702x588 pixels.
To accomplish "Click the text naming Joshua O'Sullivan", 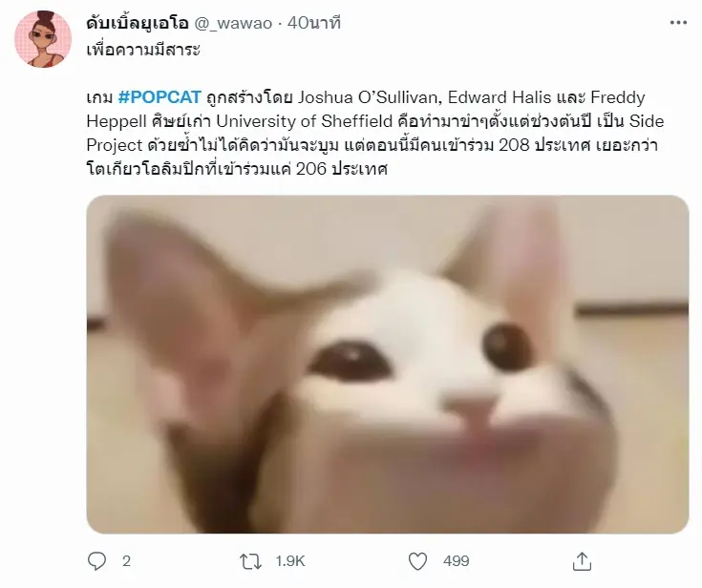I will coord(370,97).
